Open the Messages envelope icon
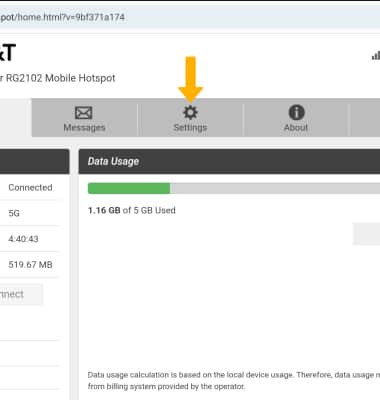Image resolution: width=380 pixels, height=400 pixels. [x=84, y=113]
